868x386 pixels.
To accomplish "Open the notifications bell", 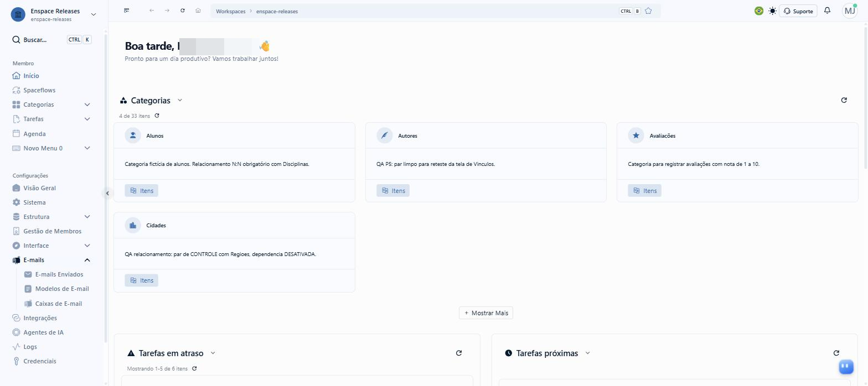I will point(828,11).
